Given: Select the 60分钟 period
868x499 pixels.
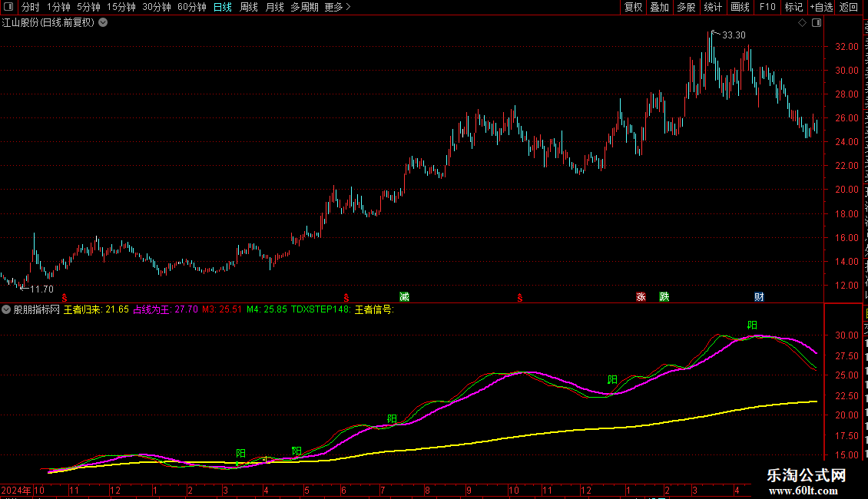Looking at the screenshot, I should pos(191,7).
